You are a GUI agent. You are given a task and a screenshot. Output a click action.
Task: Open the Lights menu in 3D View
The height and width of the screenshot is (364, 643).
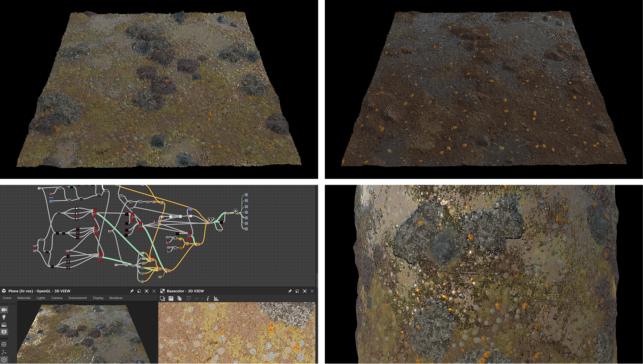pyautogui.click(x=41, y=298)
